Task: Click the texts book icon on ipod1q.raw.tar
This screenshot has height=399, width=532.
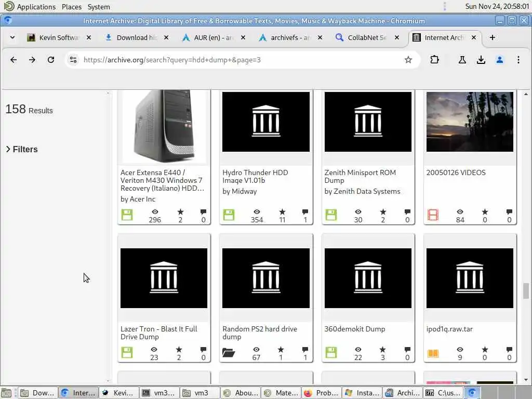Action: [433, 353]
